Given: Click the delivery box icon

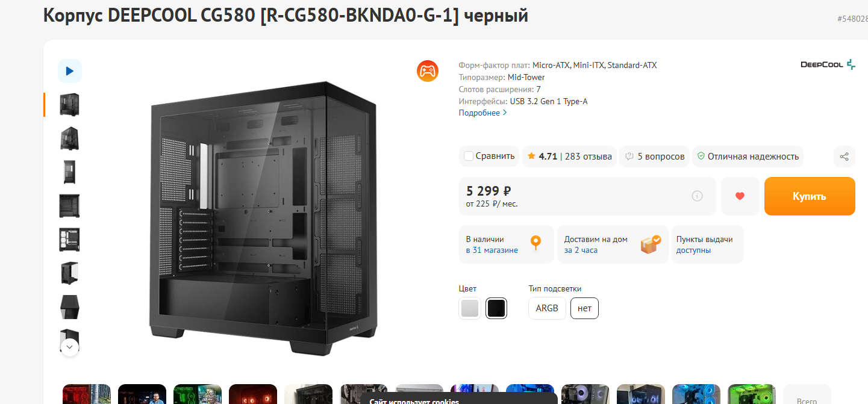Looking at the screenshot, I should pos(650,244).
